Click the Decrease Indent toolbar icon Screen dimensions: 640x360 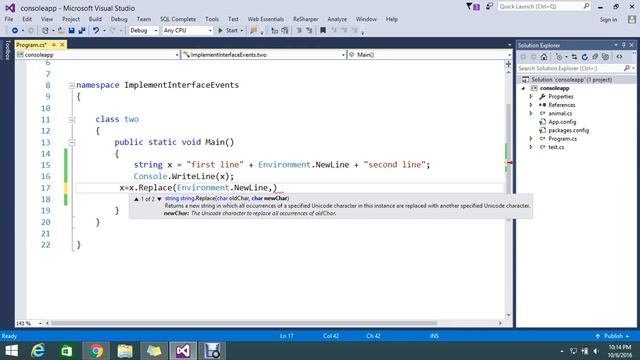[299, 31]
